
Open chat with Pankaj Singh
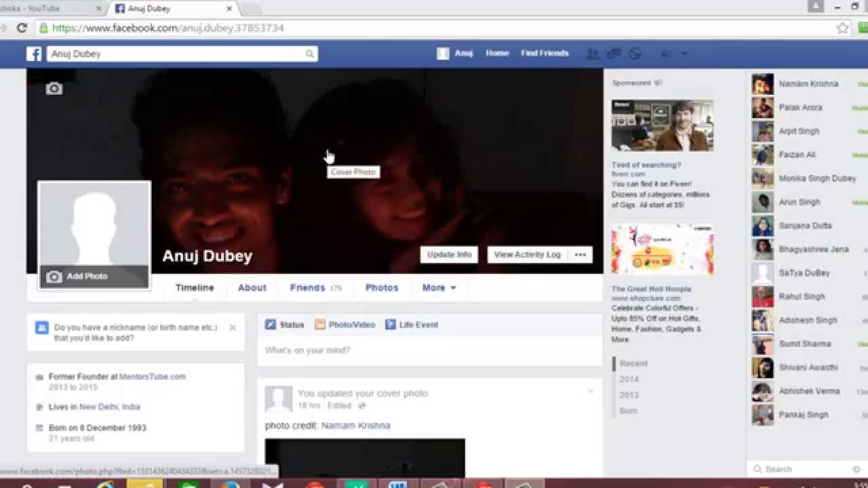click(808, 415)
